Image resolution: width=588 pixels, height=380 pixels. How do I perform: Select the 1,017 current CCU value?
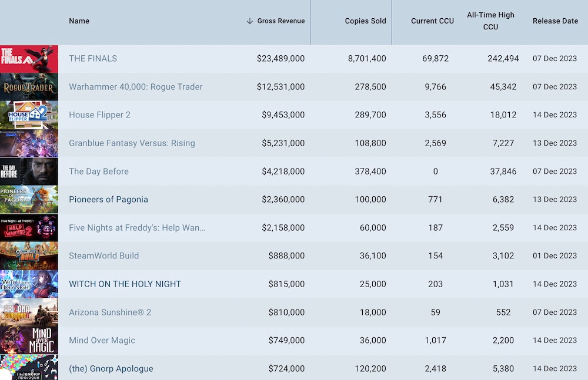435,340
